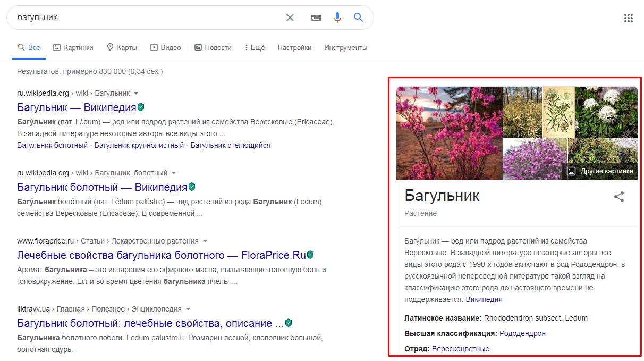The width and height of the screenshot is (644, 361).
Task: Clear the search query with the X icon
Action: pos(290,17)
